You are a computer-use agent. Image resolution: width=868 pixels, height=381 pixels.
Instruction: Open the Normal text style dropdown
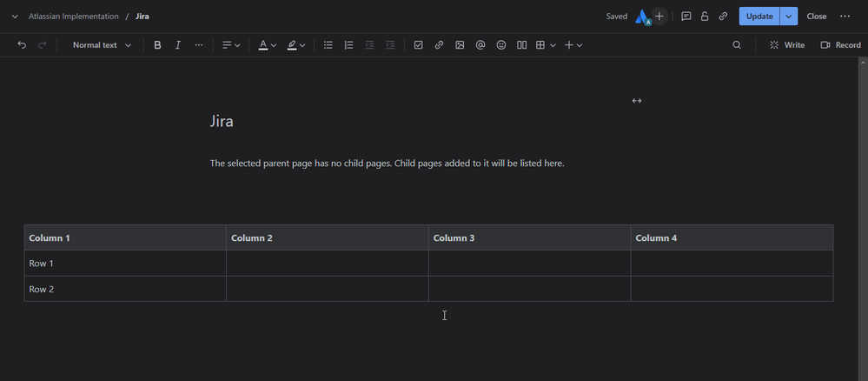pyautogui.click(x=102, y=45)
